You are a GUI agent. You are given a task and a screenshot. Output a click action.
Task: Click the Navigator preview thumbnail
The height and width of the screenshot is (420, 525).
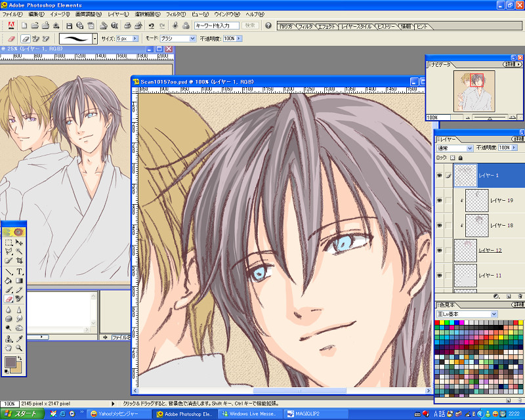click(x=474, y=91)
